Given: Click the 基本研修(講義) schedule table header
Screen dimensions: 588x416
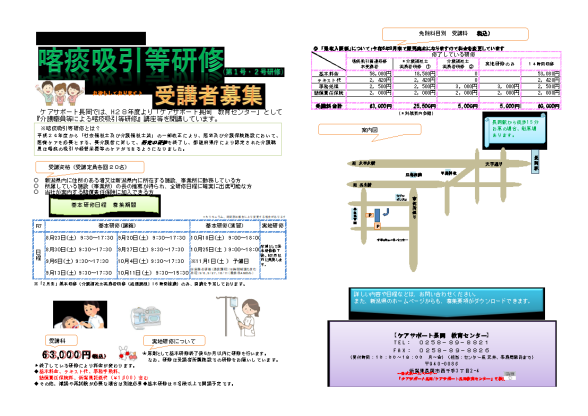Looking at the screenshot, I should click(x=117, y=226).
